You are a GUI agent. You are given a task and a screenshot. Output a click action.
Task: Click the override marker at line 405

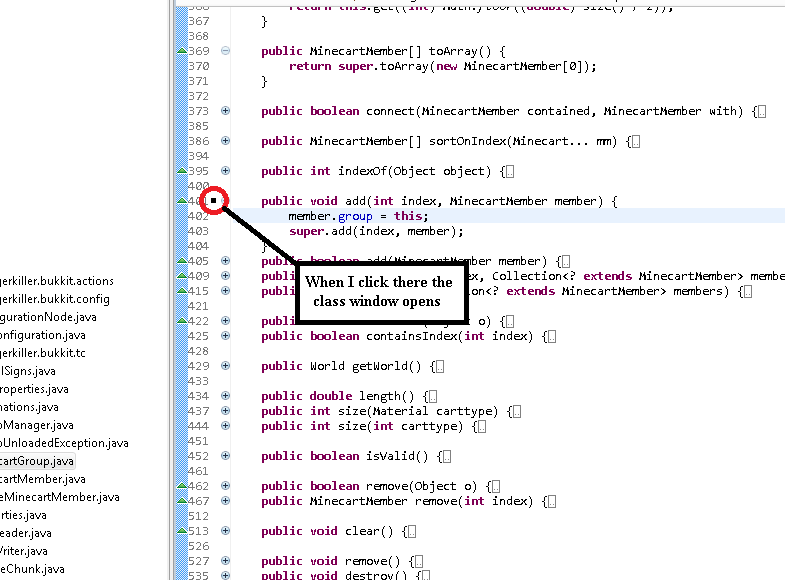[x=182, y=261]
